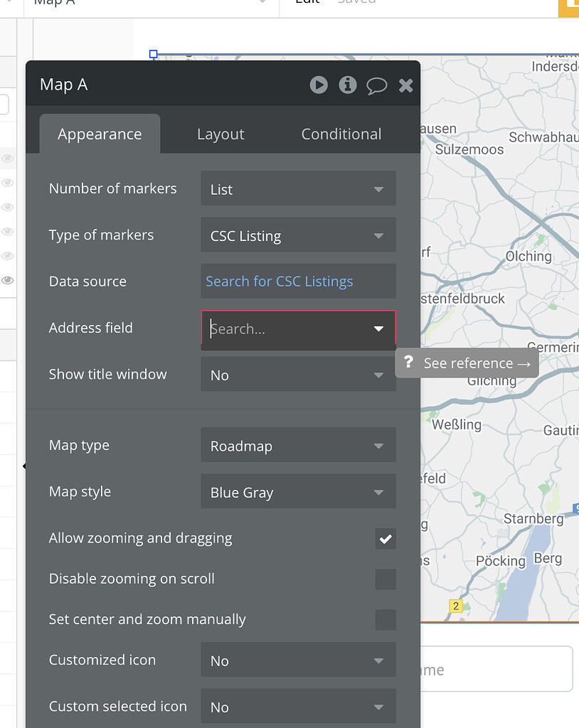Image resolution: width=579 pixels, height=728 pixels.
Task: Enable Disable zooming on scroll
Action: tap(385, 579)
